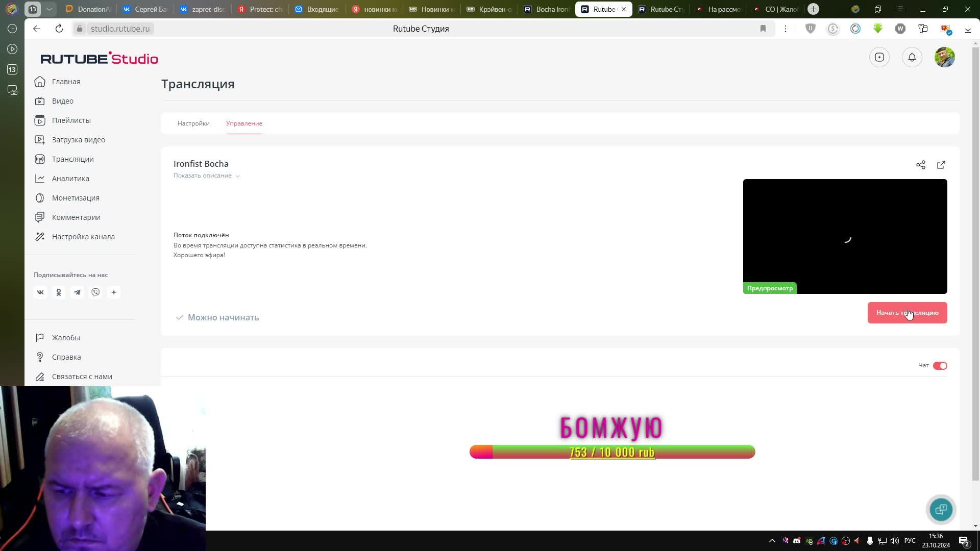This screenshot has height=551, width=980.
Task: Open the tab list dropdown arrow
Action: click(x=49, y=9)
